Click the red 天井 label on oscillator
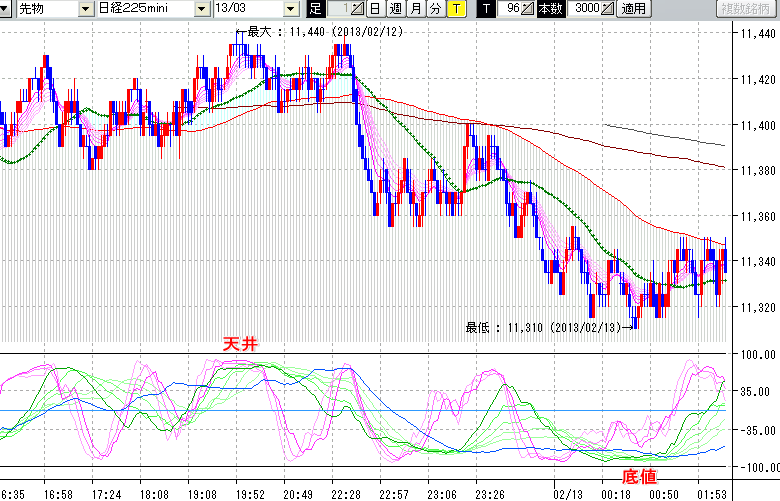Screen dimensions: 780x501 click(241, 344)
